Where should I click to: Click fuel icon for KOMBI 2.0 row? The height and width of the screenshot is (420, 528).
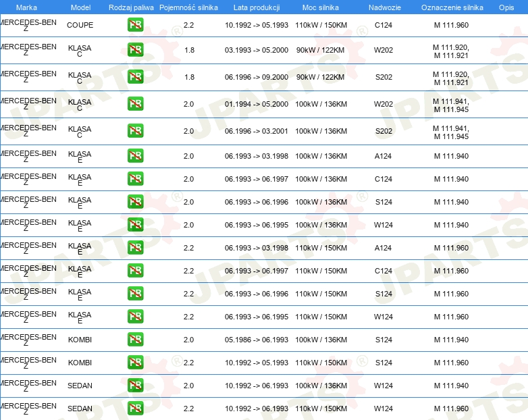(x=136, y=340)
